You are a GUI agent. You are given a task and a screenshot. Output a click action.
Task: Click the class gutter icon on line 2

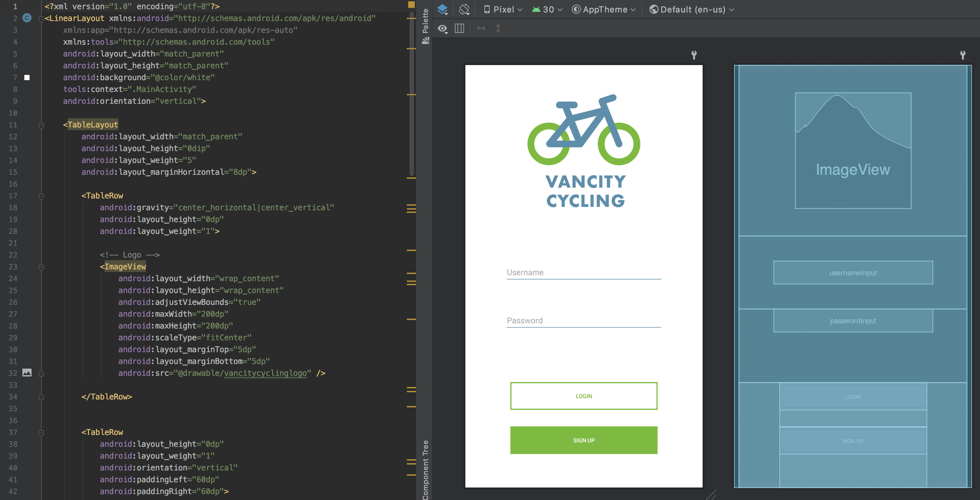coord(27,18)
